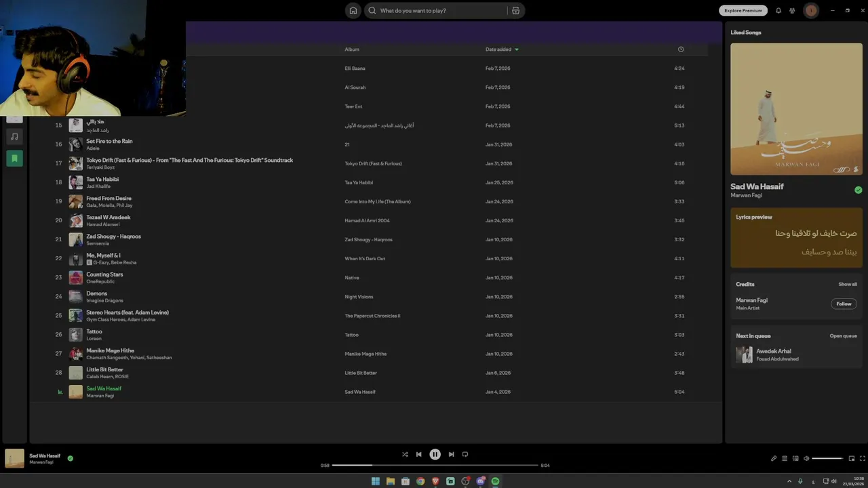Click Imagine Dragons artist link

point(104,300)
